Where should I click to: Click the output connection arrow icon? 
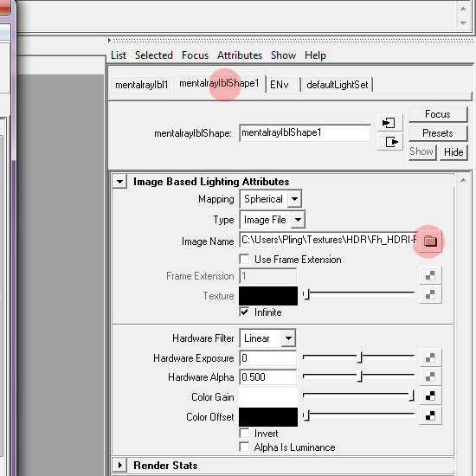390,142
